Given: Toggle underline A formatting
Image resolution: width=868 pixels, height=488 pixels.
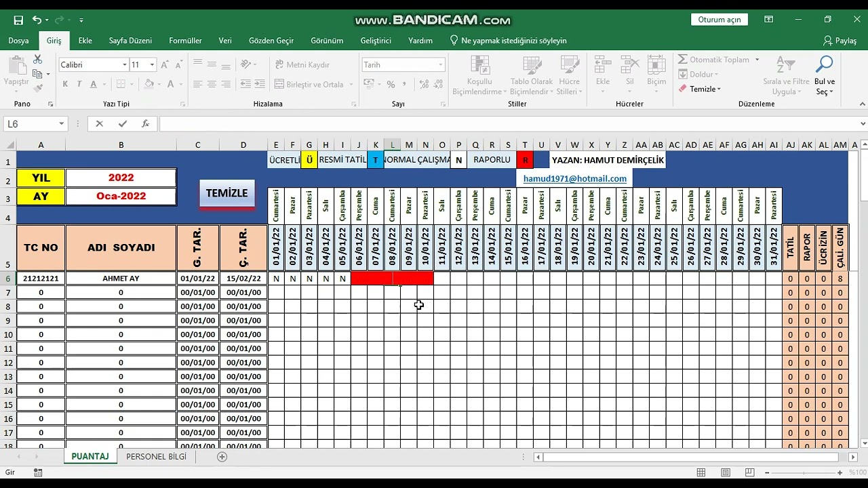Looking at the screenshot, I should coord(94,84).
